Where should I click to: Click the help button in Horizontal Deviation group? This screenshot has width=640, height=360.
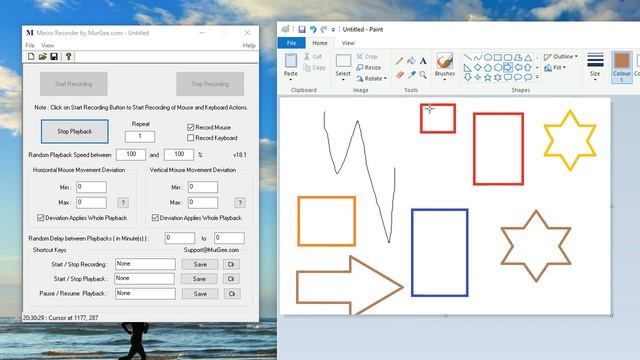pyautogui.click(x=123, y=202)
